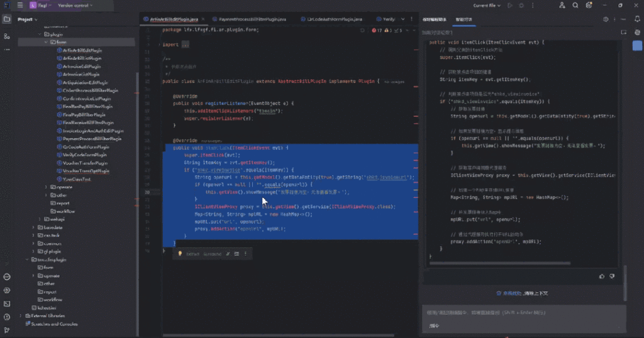644x338 pixels.
Task: Open the Project tool window folder icon
Action: click(7, 19)
